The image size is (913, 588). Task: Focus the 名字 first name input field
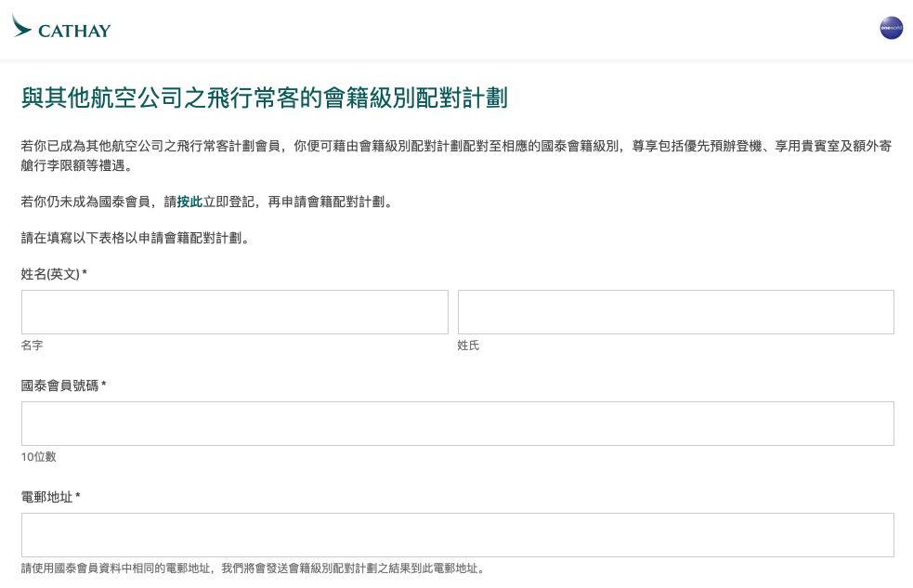click(x=235, y=312)
